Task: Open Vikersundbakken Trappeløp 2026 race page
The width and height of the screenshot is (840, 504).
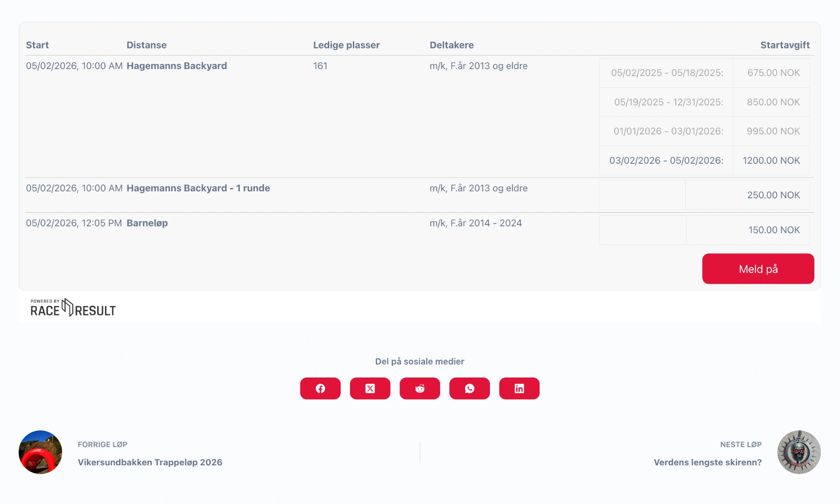Action: pyautogui.click(x=150, y=462)
